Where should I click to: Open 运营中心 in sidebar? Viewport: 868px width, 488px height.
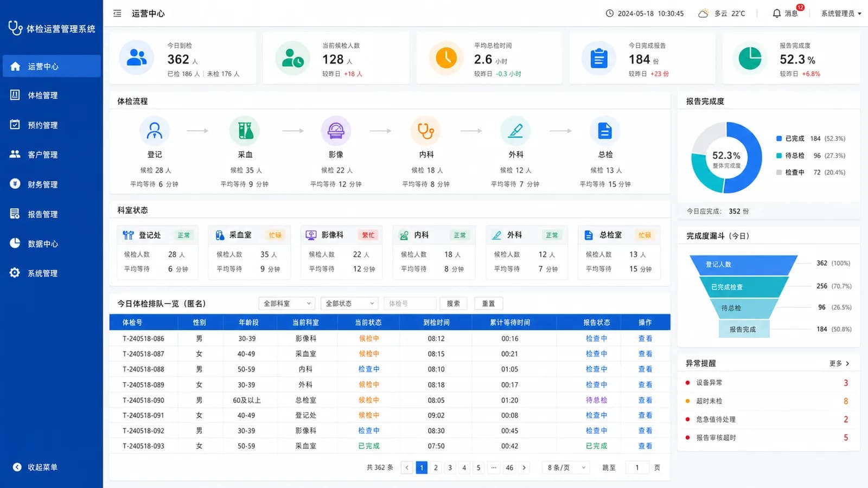[52, 66]
